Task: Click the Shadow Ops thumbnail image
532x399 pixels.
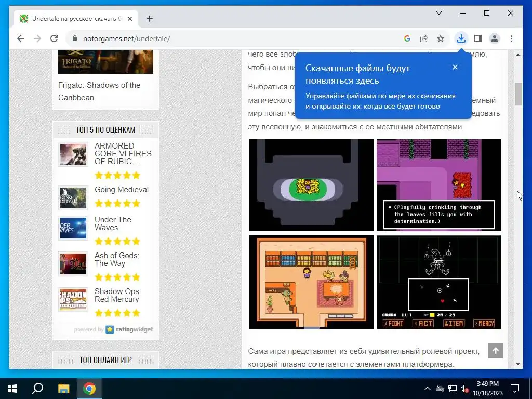Action: click(x=73, y=300)
